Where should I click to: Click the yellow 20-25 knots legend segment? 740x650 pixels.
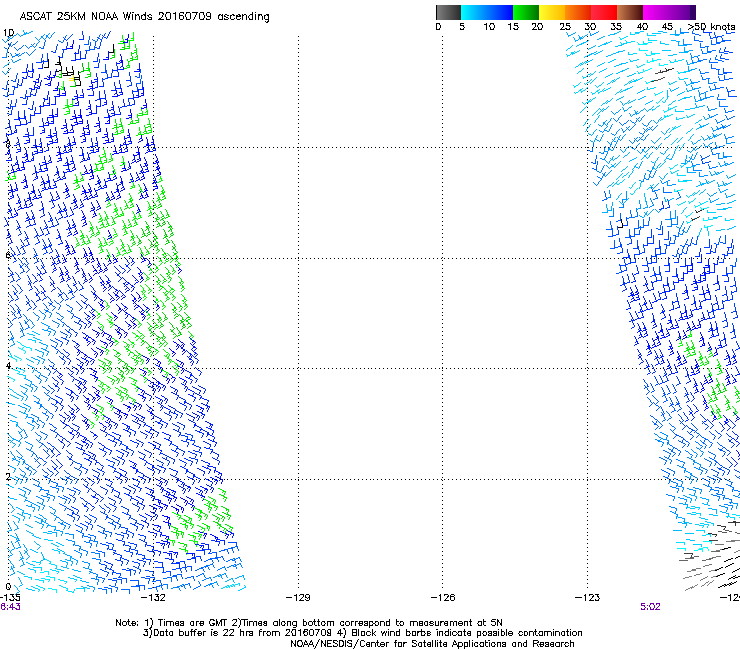pos(552,12)
